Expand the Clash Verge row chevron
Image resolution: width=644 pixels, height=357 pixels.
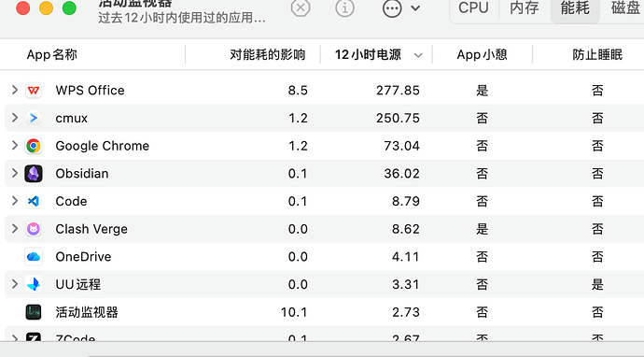click(x=15, y=228)
